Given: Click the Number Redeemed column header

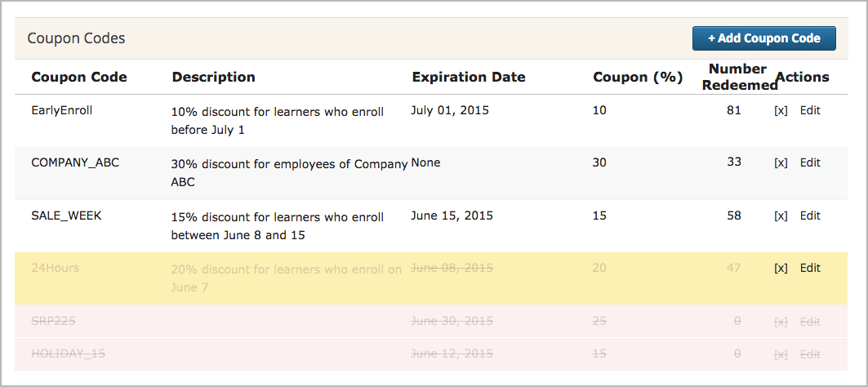Looking at the screenshot, I should (738, 78).
